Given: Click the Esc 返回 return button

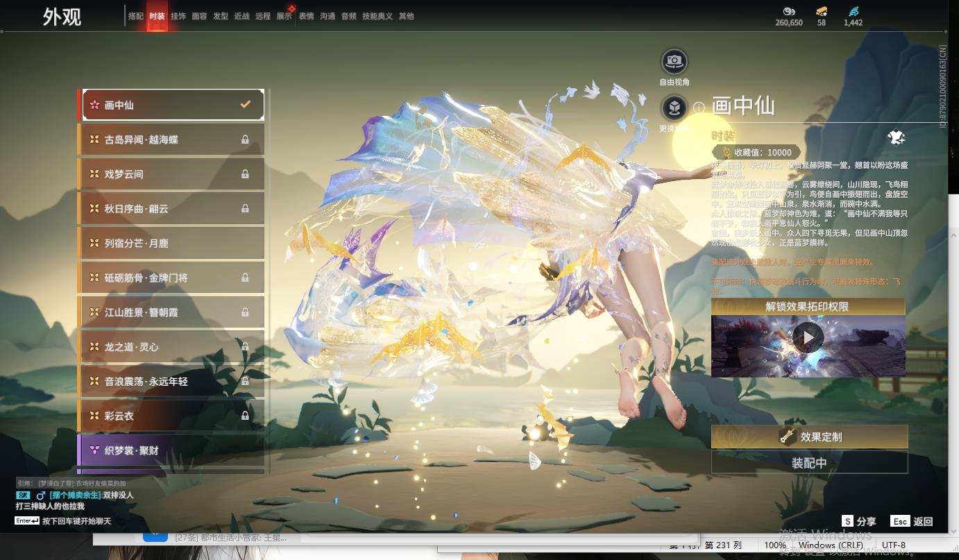Looking at the screenshot, I should [x=913, y=521].
